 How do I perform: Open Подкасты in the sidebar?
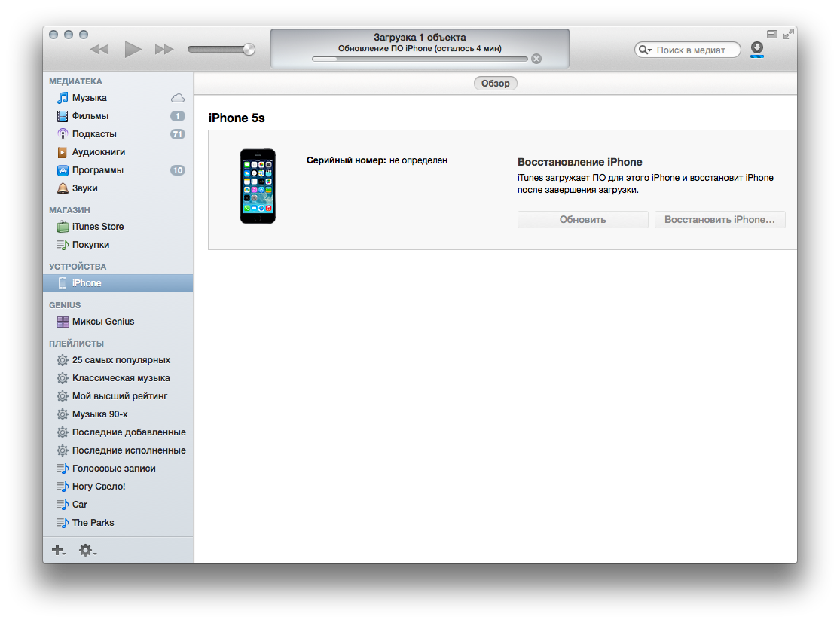click(x=118, y=134)
